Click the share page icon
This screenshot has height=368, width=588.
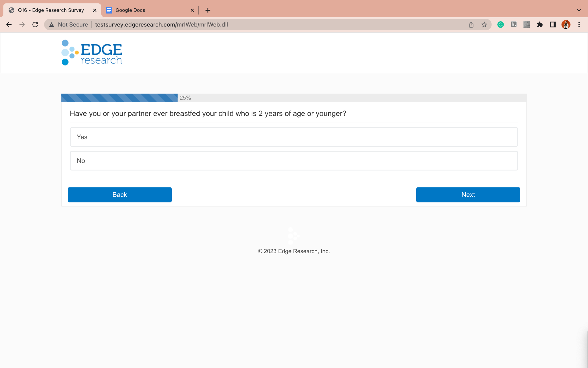(x=471, y=25)
